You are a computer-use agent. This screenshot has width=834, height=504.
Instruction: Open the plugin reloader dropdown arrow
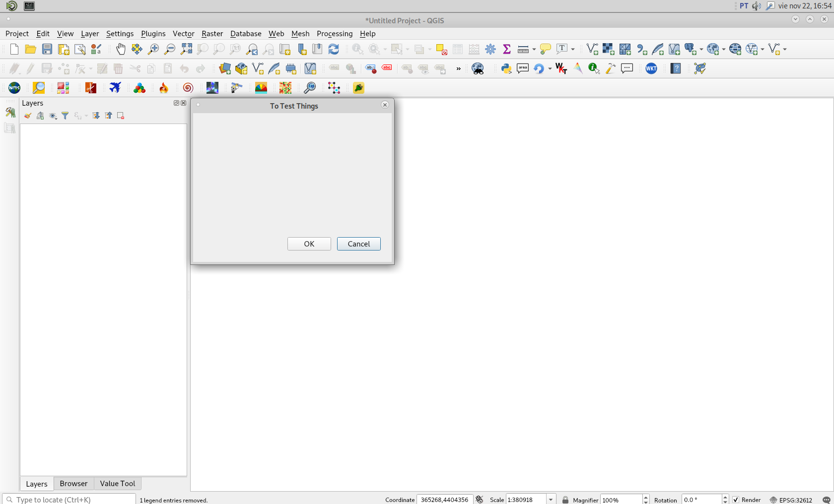tap(550, 68)
